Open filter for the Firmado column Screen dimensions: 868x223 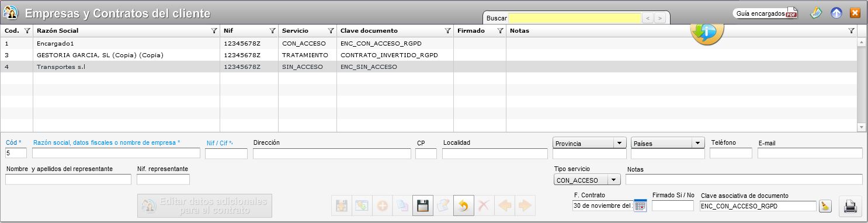tap(500, 30)
